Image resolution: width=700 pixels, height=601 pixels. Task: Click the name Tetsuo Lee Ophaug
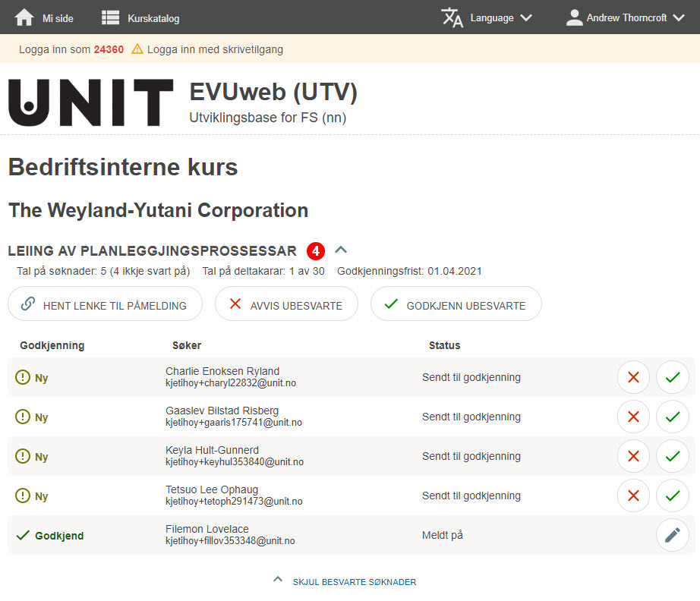pos(212,489)
